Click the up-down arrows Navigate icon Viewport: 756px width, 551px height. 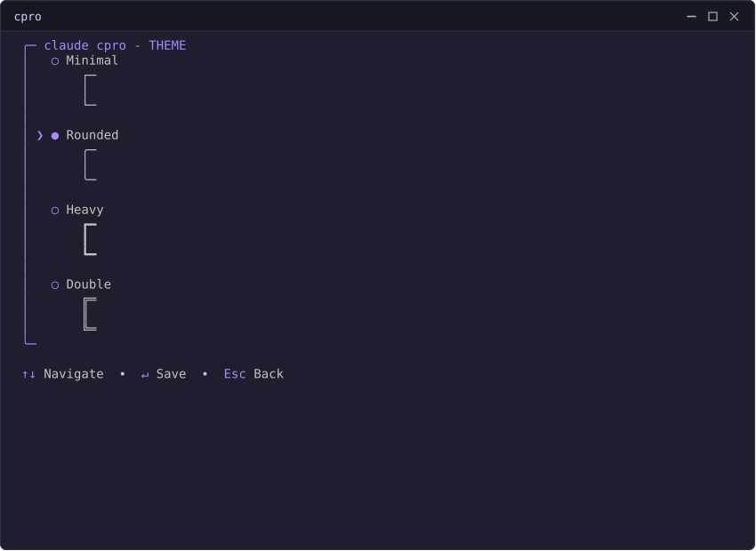point(28,374)
